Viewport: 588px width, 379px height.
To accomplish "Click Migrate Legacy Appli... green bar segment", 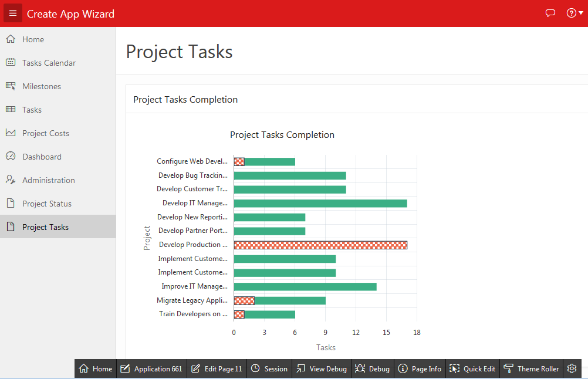I will click(x=290, y=300).
